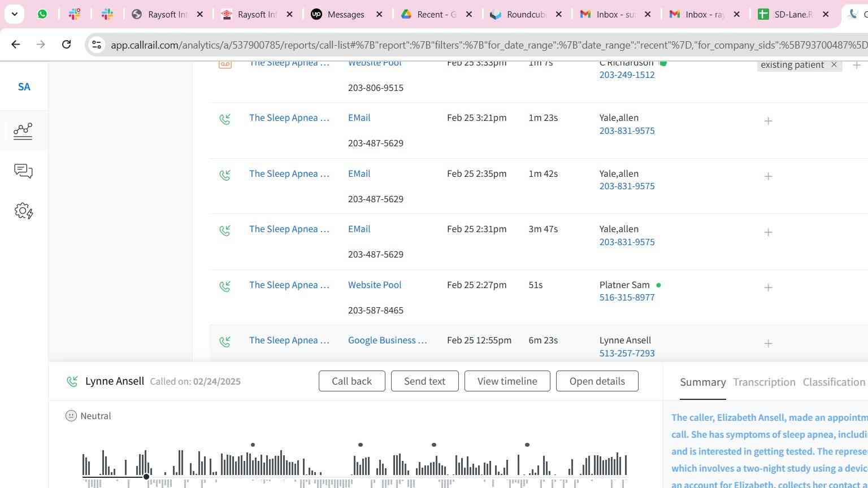The height and width of the screenshot is (488, 868).
Task: Click the audio waveform playhead handle
Action: tap(146, 477)
